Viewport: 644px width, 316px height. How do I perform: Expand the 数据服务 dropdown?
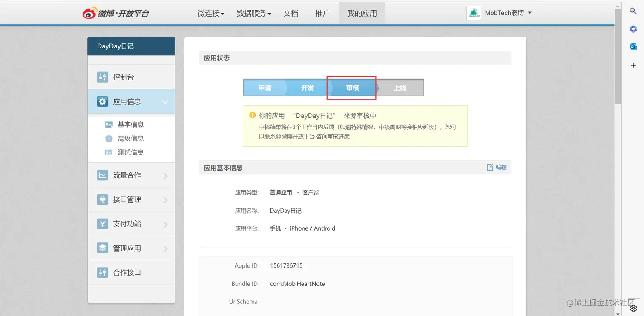coord(253,13)
